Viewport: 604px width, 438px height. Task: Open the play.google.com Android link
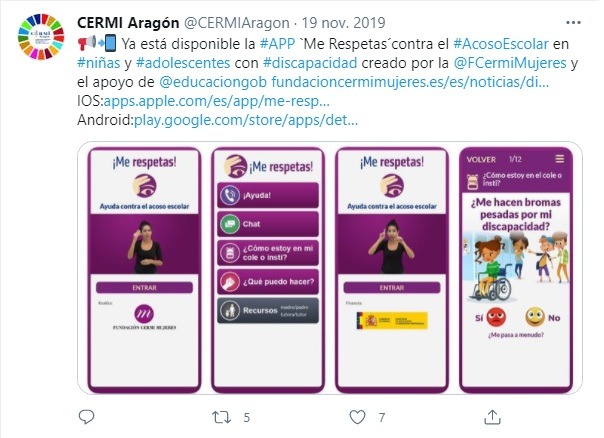(246, 120)
